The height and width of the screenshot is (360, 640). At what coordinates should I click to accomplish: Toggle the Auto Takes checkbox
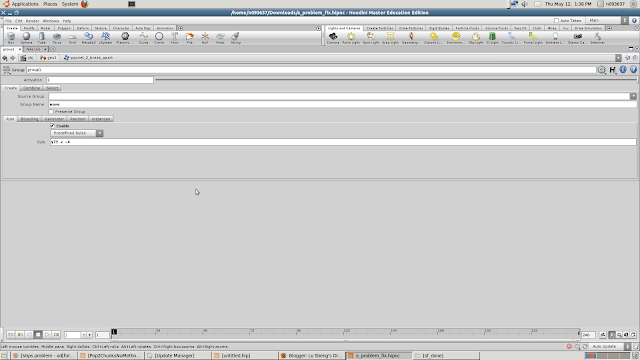point(556,20)
